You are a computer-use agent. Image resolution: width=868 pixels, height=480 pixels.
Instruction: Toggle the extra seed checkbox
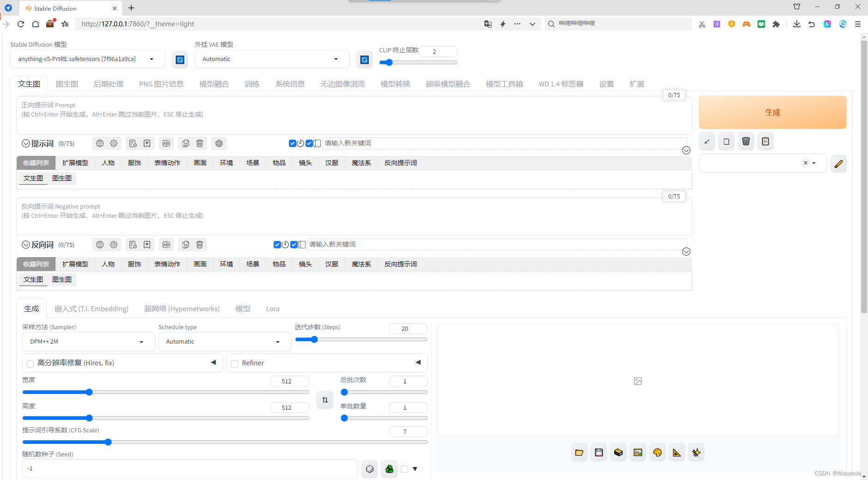(404, 469)
